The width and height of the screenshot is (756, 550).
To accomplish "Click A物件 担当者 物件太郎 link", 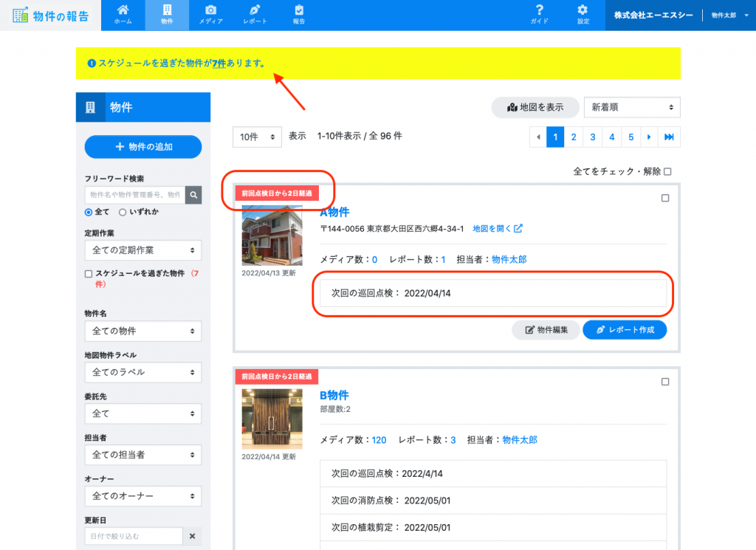I will [509, 259].
